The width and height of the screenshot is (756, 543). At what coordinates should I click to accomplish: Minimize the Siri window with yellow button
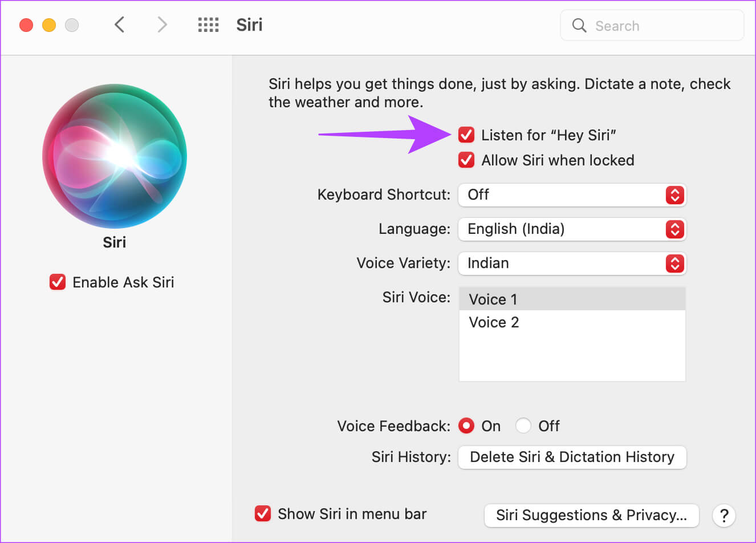49,25
